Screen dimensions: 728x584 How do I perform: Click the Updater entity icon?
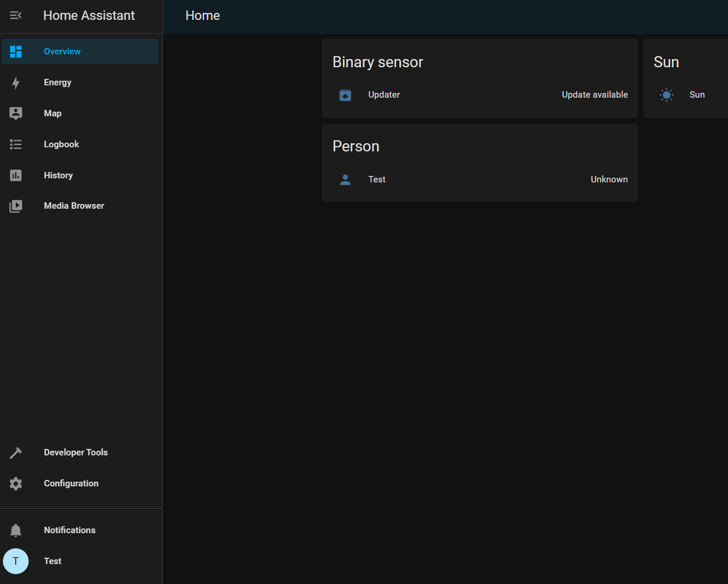coord(345,94)
